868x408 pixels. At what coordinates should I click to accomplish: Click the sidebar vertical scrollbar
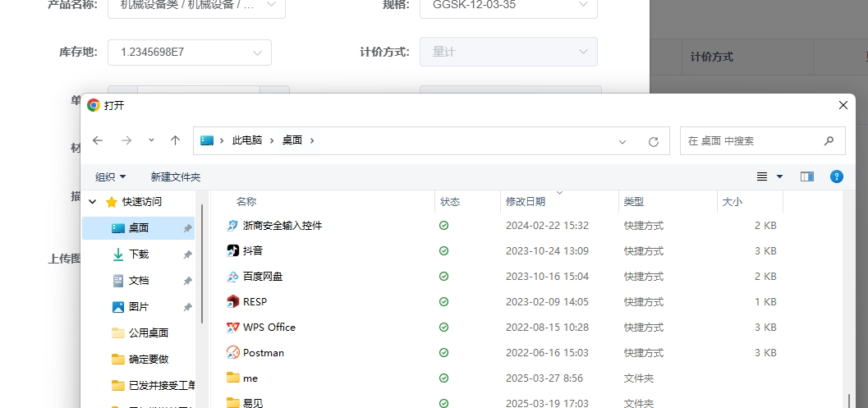click(202, 264)
